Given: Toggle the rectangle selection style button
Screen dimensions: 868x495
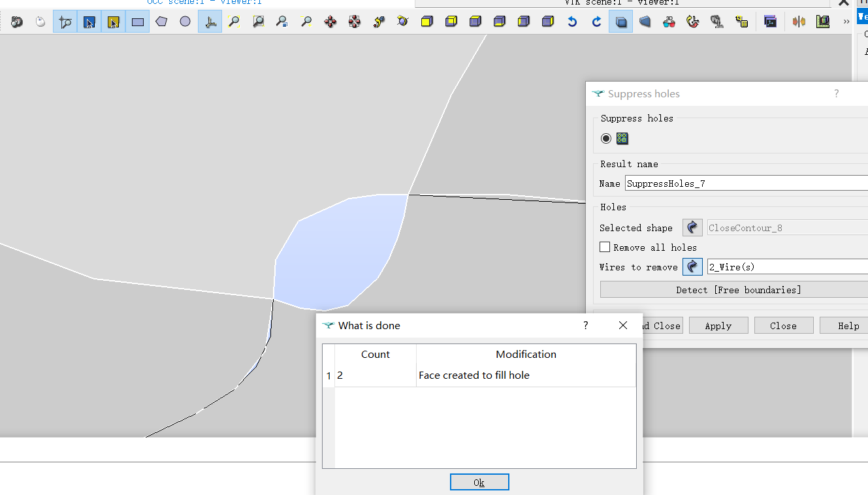Looking at the screenshot, I should [137, 22].
